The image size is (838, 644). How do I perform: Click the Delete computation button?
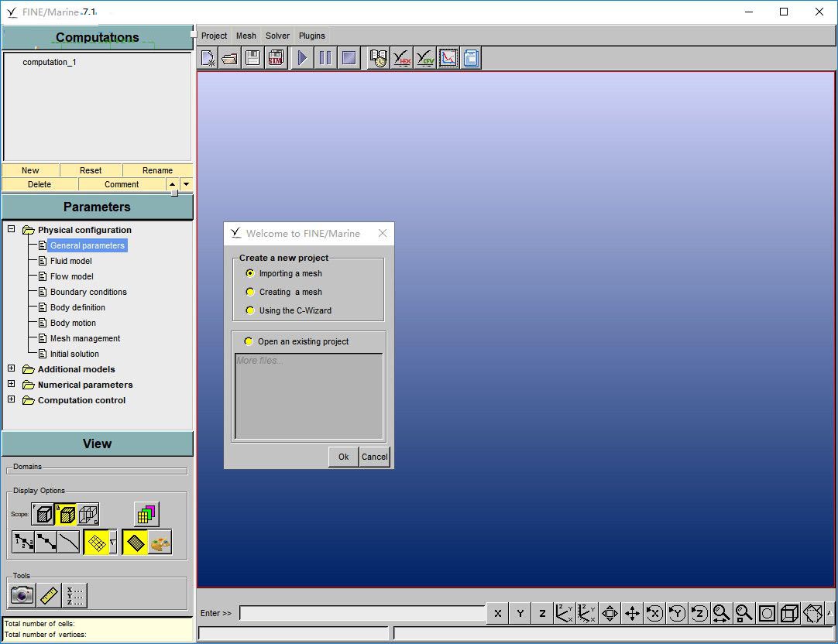pyautogui.click(x=39, y=184)
